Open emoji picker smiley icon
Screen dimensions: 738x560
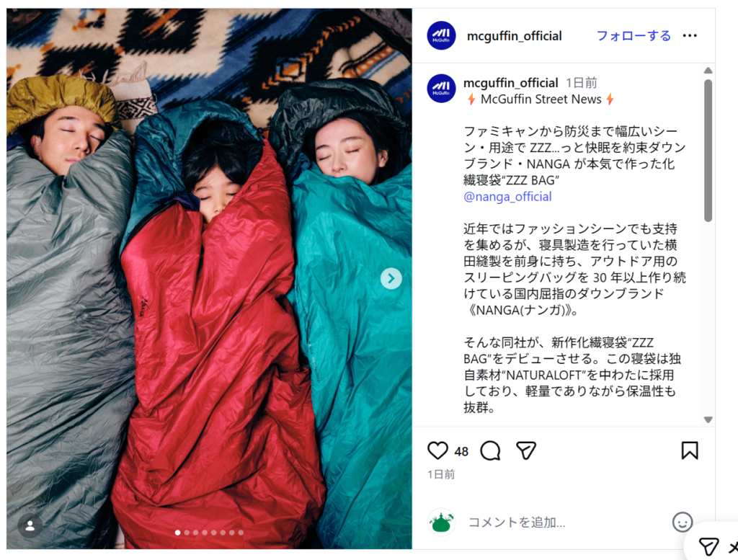coord(682,522)
